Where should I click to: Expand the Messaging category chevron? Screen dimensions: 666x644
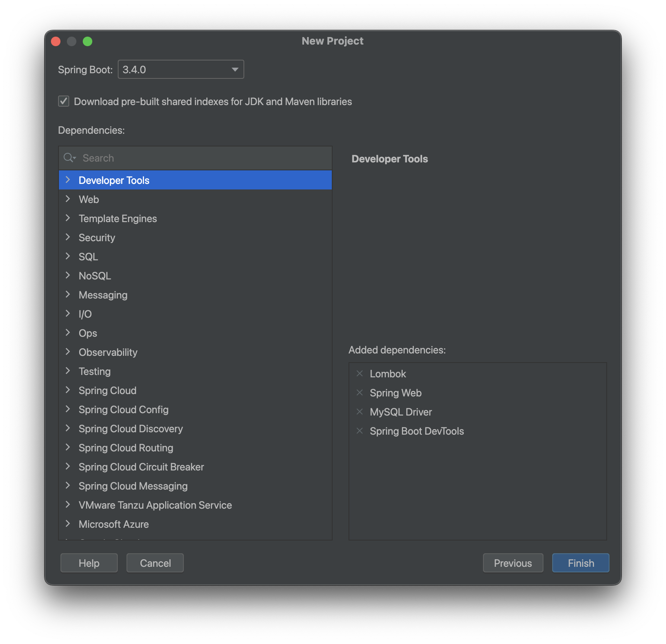click(x=68, y=295)
